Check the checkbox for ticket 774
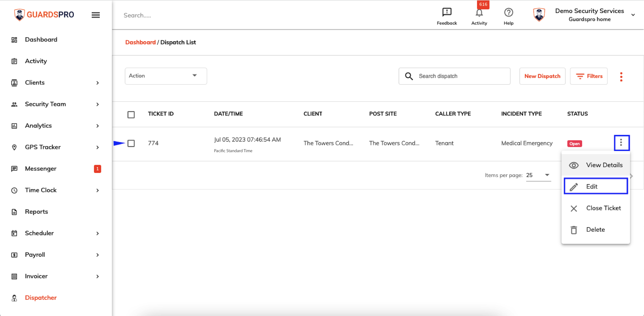The width and height of the screenshot is (644, 316). (x=131, y=143)
